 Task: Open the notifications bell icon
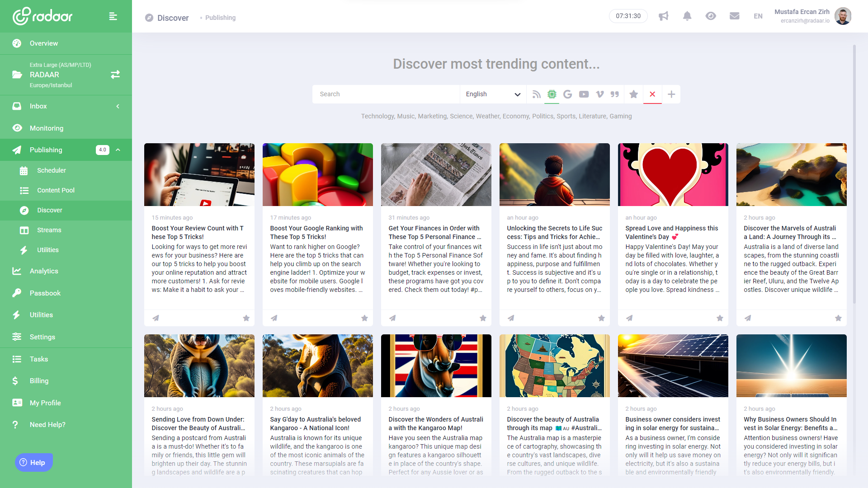tap(687, 16)
